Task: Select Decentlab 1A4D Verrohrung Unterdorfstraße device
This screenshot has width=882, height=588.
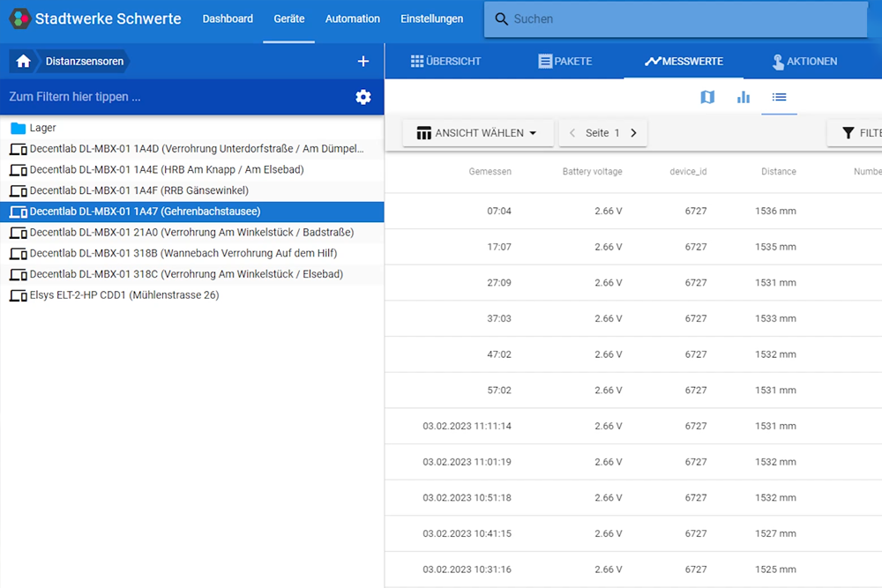Action: pos(191,149)
